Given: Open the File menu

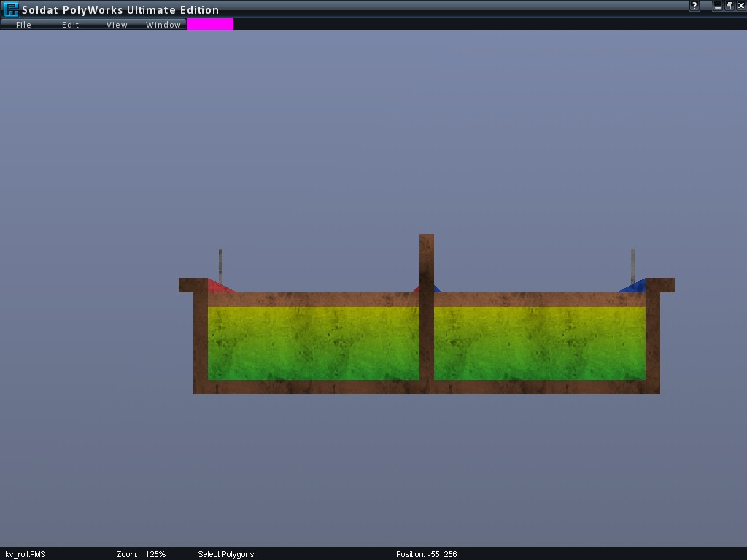Looking at the screenshot, I should tap(23, 24).
